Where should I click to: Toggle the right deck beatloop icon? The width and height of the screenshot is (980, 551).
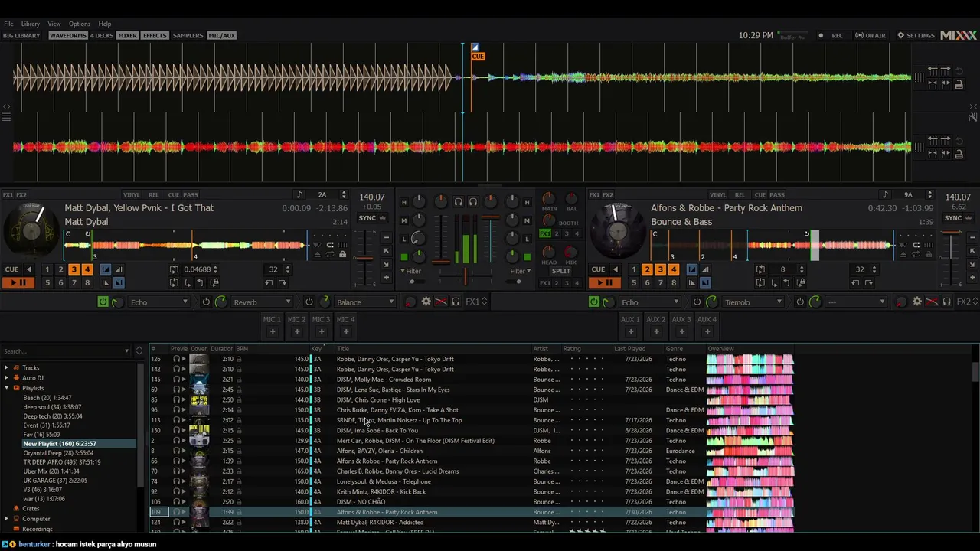(760, 269)
